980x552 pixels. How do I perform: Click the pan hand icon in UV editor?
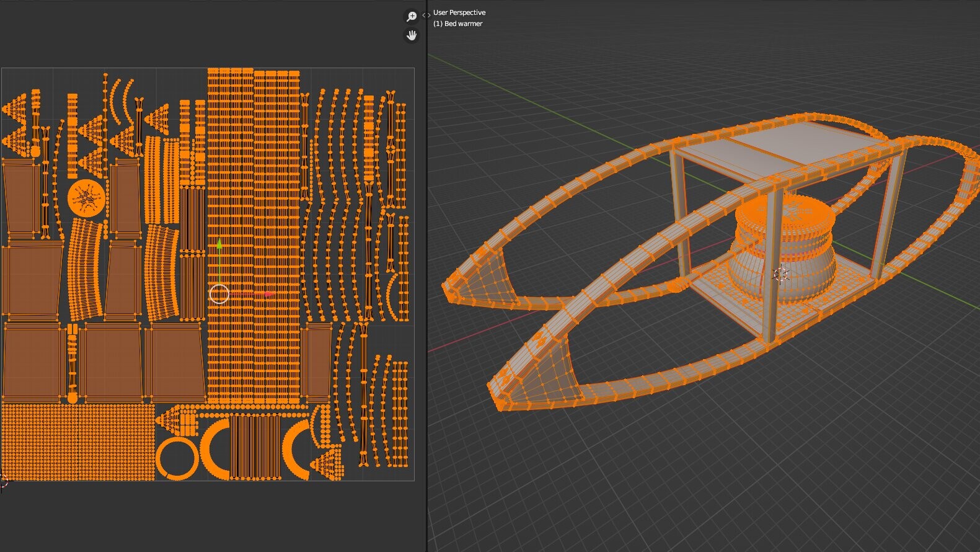[412, 35]
